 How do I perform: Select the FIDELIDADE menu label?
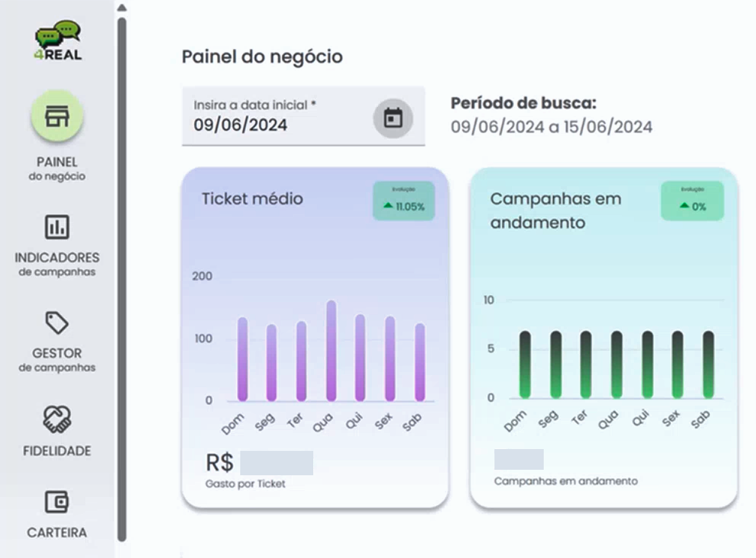click(x=57, y=451)
